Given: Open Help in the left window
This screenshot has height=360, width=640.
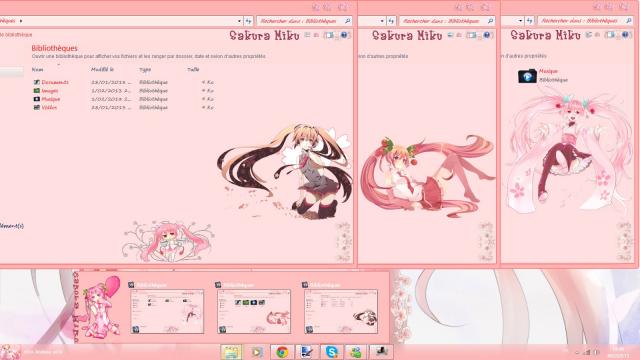Looking at the screenshot, I should pyautogui.click(x=344, y=35).
